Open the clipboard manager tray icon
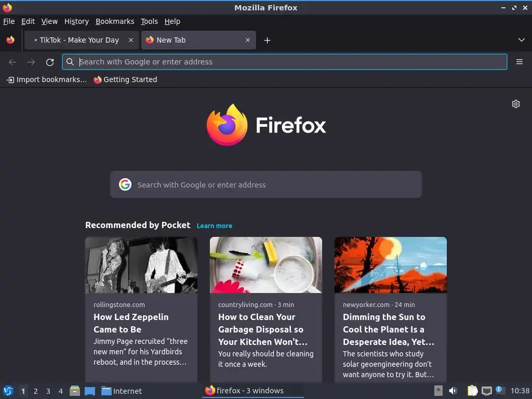Image resolution: width=532 pixels, height=399 pixels. (472, 391)
